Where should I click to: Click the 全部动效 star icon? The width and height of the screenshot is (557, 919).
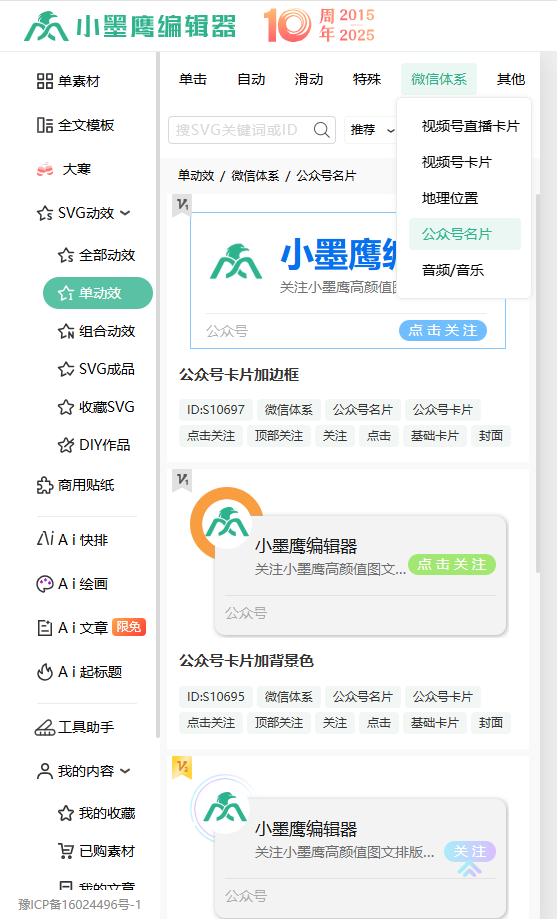(x=66, y=255)
